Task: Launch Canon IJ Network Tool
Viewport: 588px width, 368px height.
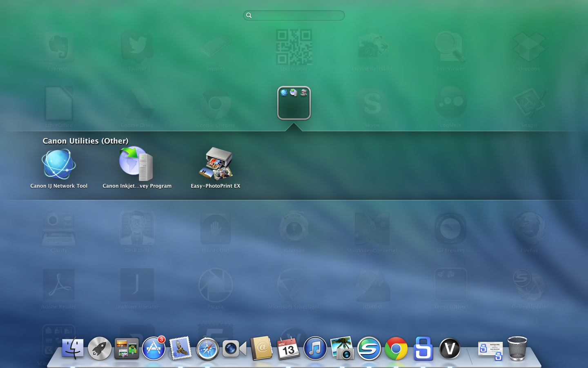Action: pyautogui.click(x=59, y=164)
